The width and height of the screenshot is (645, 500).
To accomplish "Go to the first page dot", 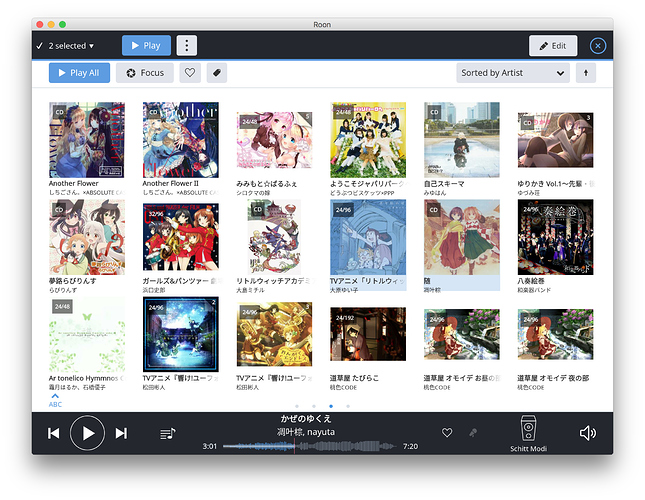I will (297, 406).
